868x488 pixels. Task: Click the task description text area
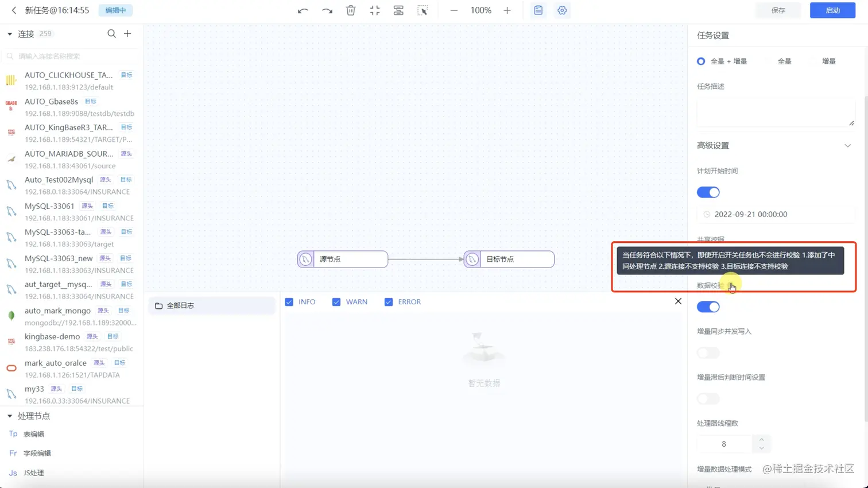tap(776, 111)
